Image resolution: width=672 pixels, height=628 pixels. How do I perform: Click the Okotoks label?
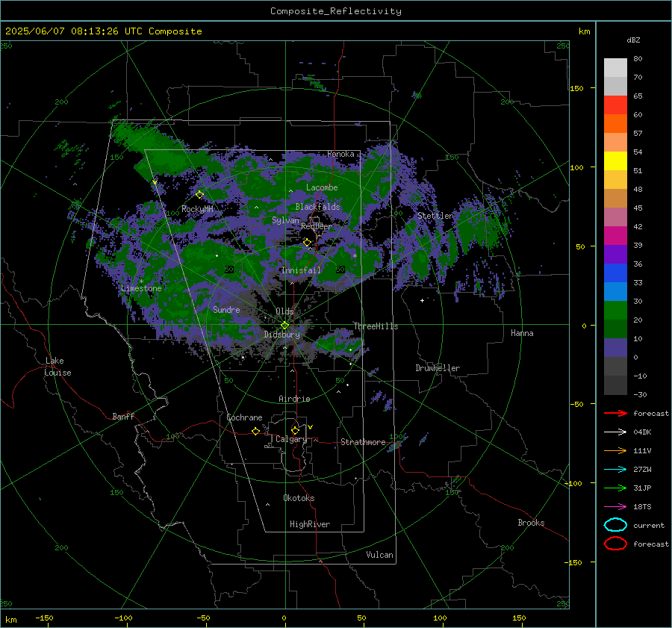tap(299, 498)
